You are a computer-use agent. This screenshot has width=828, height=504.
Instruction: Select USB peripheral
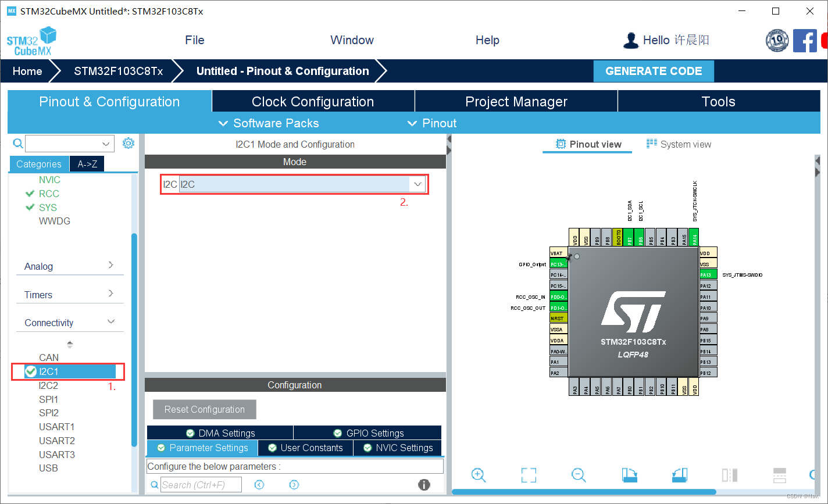click(x=48, y=468)
